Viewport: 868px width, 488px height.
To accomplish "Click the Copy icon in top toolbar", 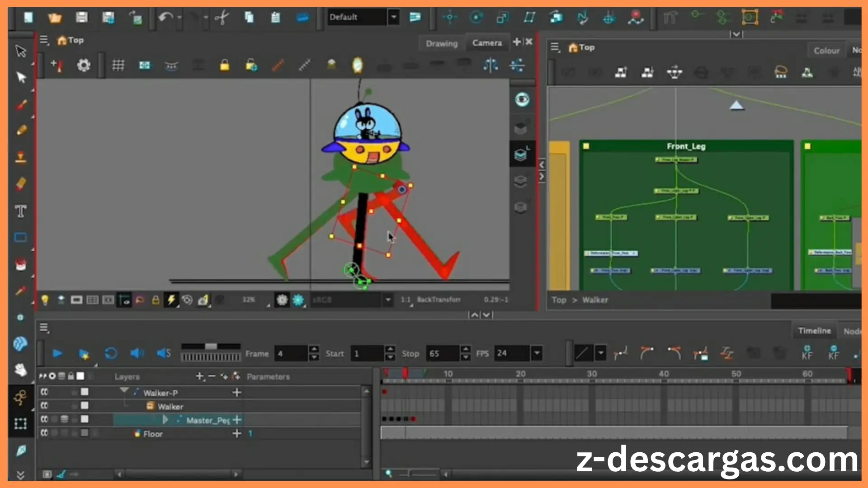I will [x=249, y=17].
